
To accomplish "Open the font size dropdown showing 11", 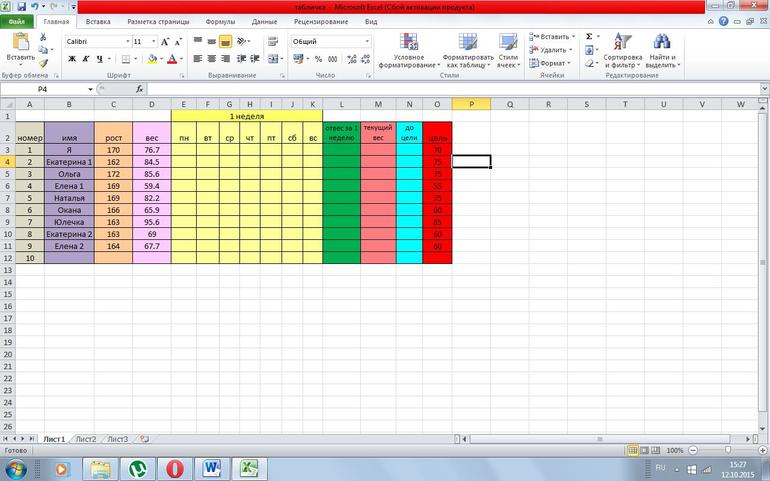I will tap(152, 42).
